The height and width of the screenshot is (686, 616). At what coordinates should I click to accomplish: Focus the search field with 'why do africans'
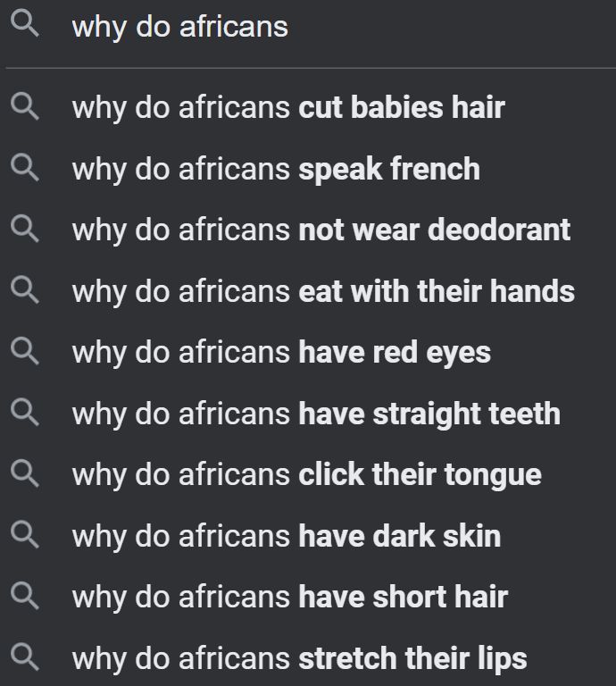pyautogui.click(x=308, y=27)
